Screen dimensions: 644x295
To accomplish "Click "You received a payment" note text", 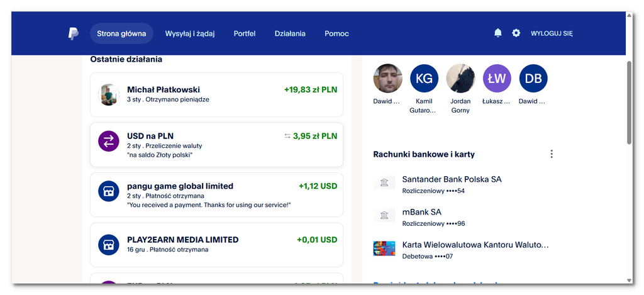I will [209, 204].
